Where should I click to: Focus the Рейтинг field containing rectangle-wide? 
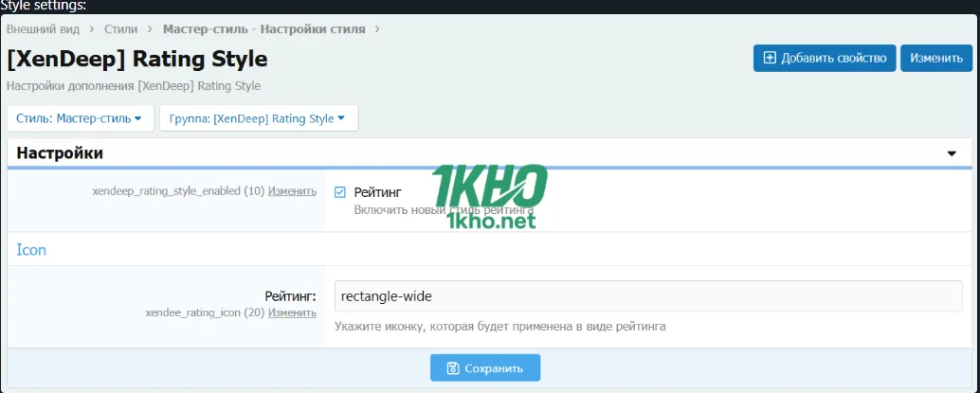647,296
